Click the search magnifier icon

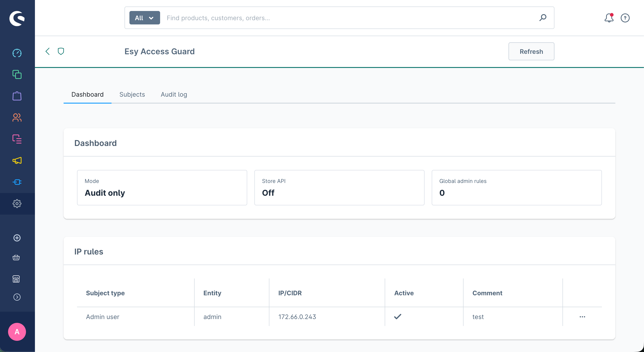(x=543, y=17)
